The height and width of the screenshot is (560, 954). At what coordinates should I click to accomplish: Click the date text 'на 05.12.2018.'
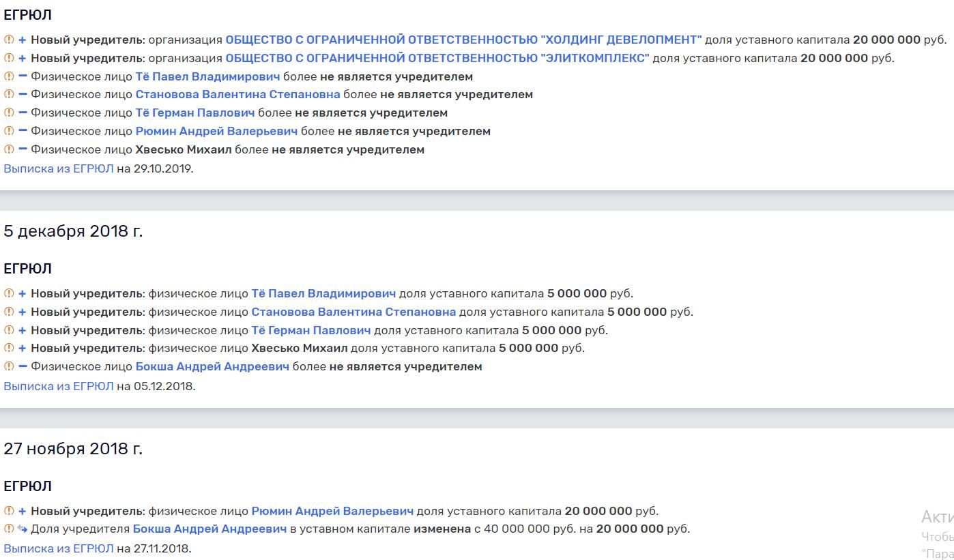[156, 386]
